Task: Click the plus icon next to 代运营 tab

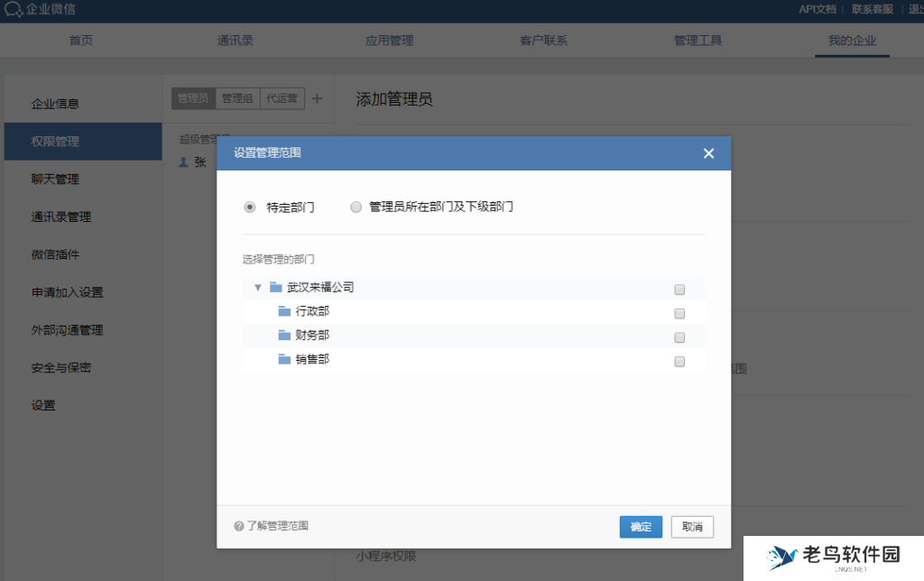Action: click(x=317, y=98)
